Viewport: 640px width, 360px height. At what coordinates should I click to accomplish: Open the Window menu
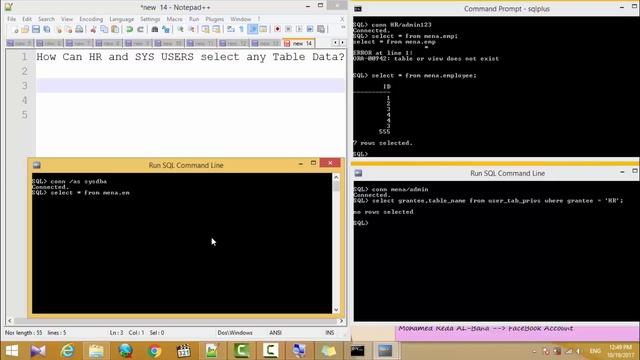click(x=241, y=19)
